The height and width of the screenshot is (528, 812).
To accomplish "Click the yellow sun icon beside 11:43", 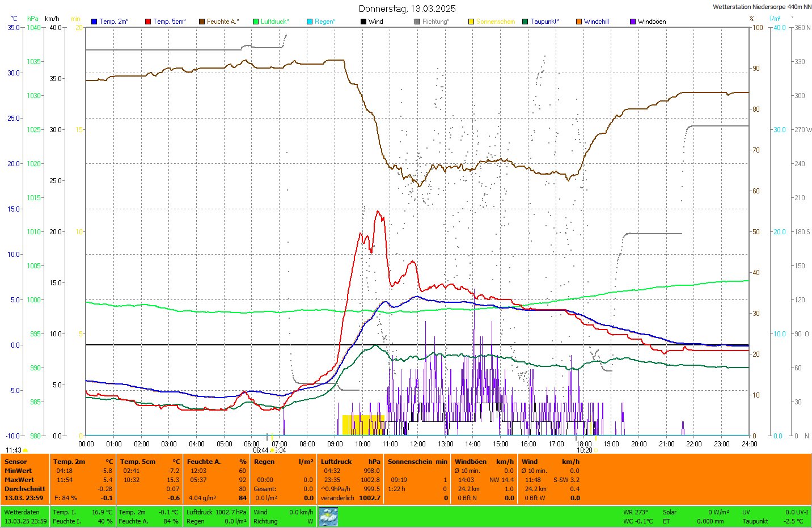I will pos(25,450).
